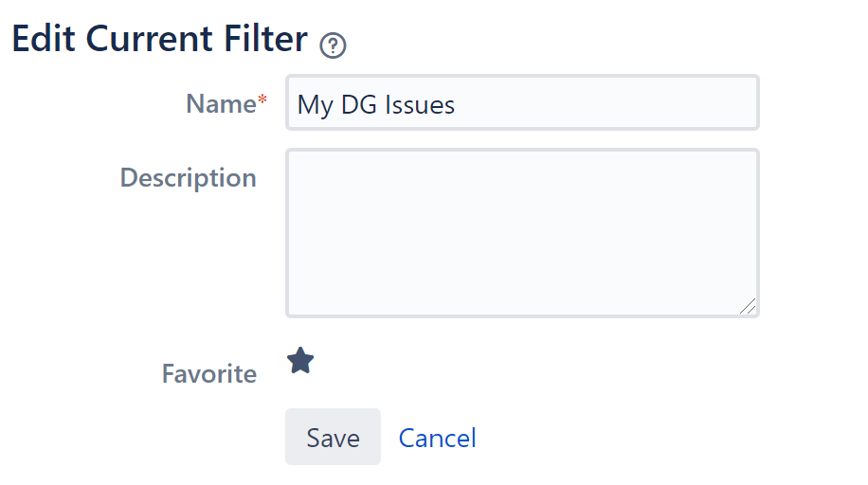Cancel editing the filter
The image size is (868, 485).
pyautogui.click(x=438, y=438)
